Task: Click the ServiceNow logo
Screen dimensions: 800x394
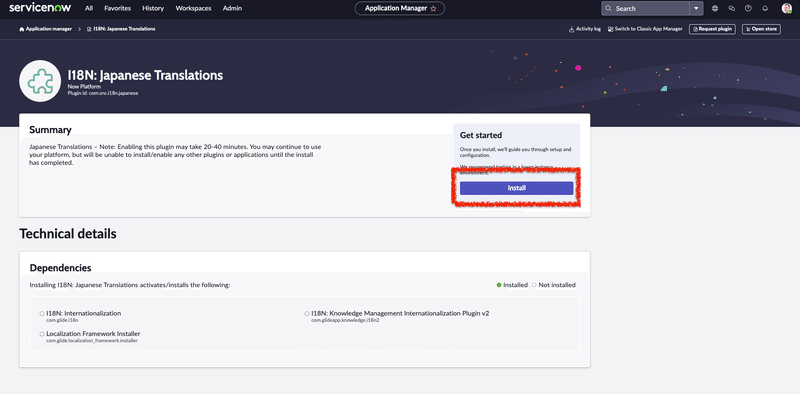Action: click(40, 8)
